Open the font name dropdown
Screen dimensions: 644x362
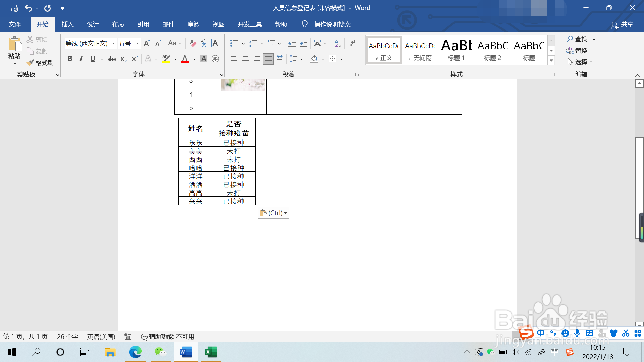click(113, 43)
